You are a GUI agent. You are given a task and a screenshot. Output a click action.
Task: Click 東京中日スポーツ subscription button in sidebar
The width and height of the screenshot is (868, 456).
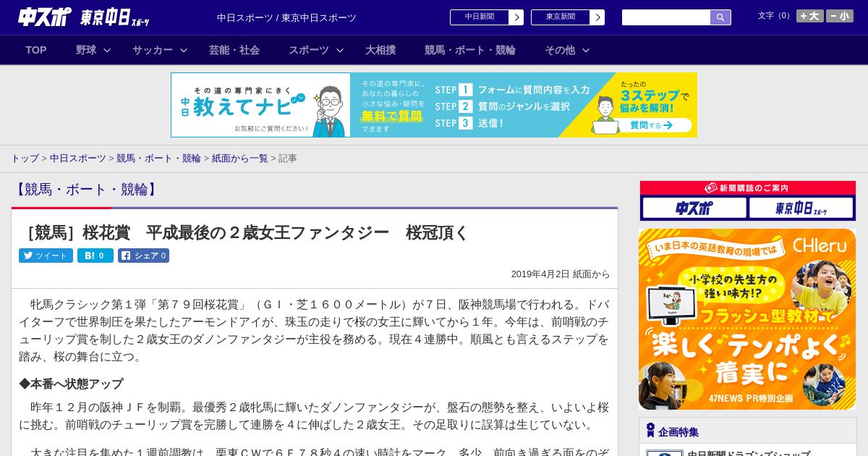point(801,208)
